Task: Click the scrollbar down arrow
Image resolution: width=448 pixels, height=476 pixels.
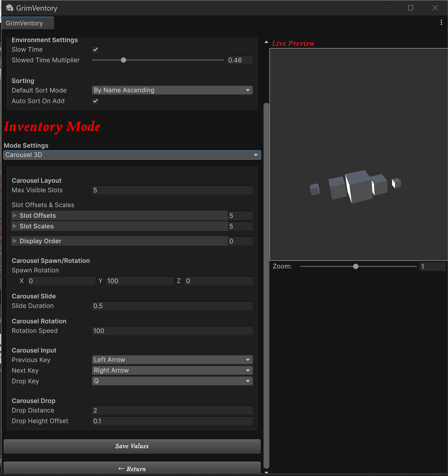Action: (x=266, y=472)
